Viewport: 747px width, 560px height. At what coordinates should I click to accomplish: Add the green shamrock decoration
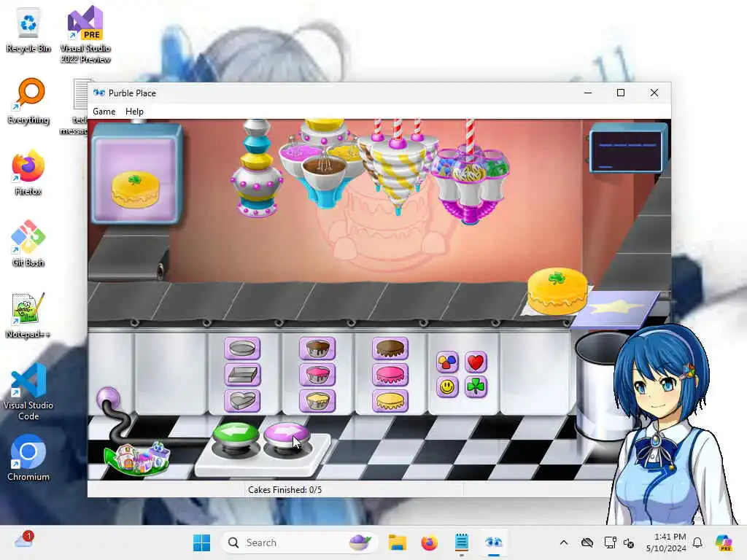point(476,386)
